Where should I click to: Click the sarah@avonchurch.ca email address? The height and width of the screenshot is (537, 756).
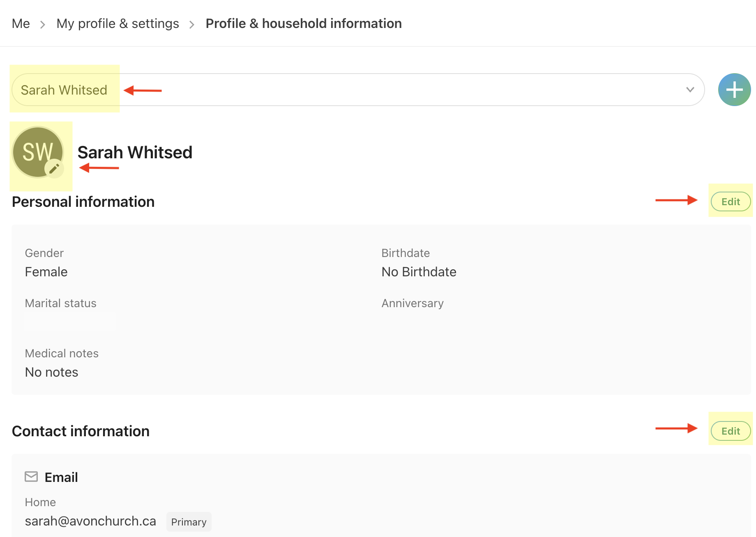(x=90, y=521)
